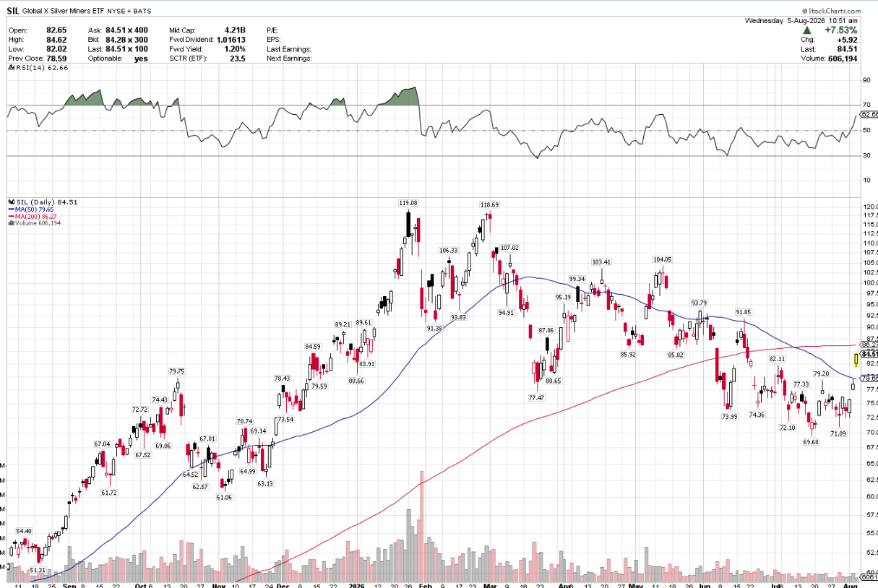Click the 119.08 peak price label
The height and width of the screenshot is (588, 878).
click(409, 203)
